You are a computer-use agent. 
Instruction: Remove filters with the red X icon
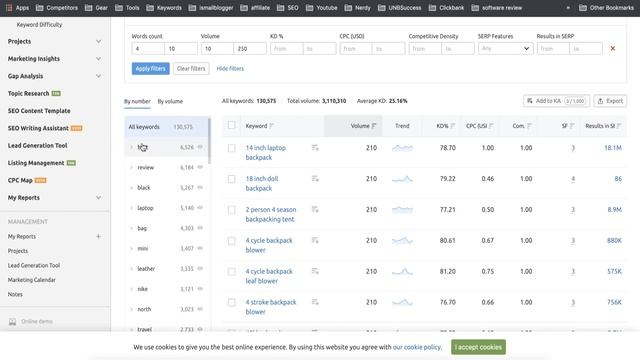613,49
